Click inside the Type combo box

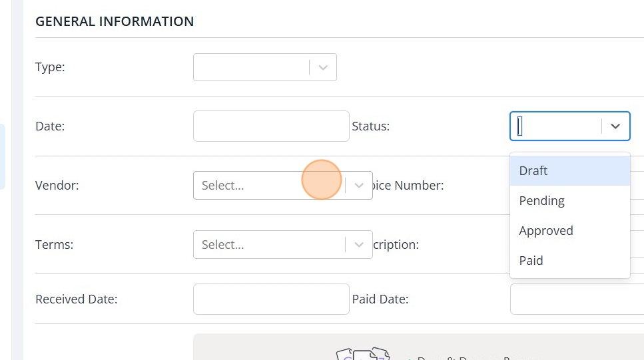click(251, 67)
